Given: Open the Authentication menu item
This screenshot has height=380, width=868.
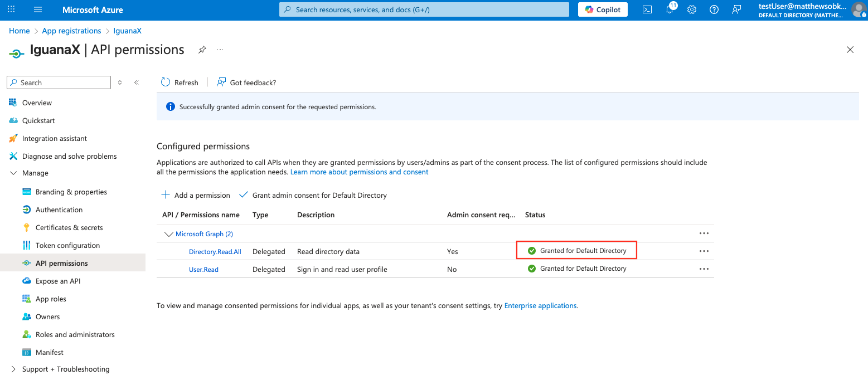Looking at the screenshot, I should pyautogui.click(x=59, y=210).
